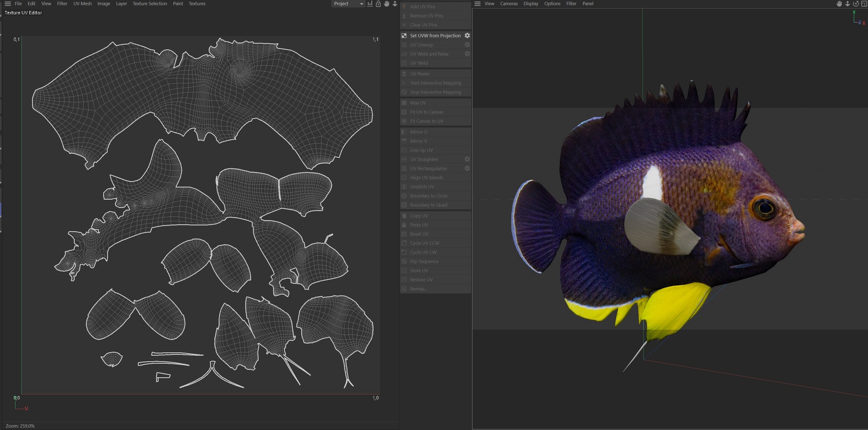Open the Texture Selection menu
The height and width of the screenshot is (430, 868).
[x=150, y=4]
